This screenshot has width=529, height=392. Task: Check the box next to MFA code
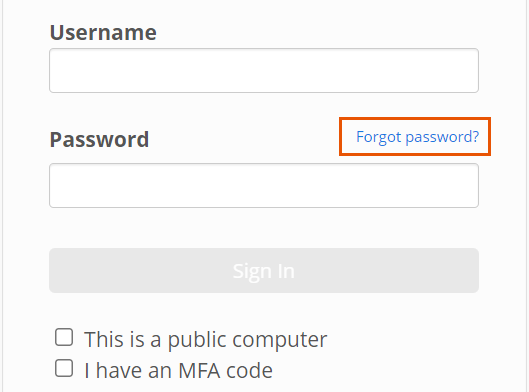pos(64,368)
